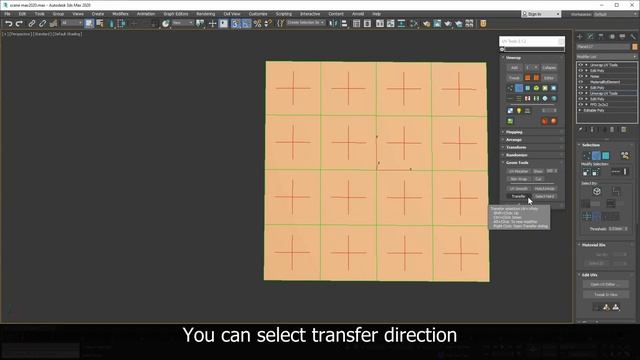
Task: Open the Modifiers menu
Action: [x=120, y=14]
